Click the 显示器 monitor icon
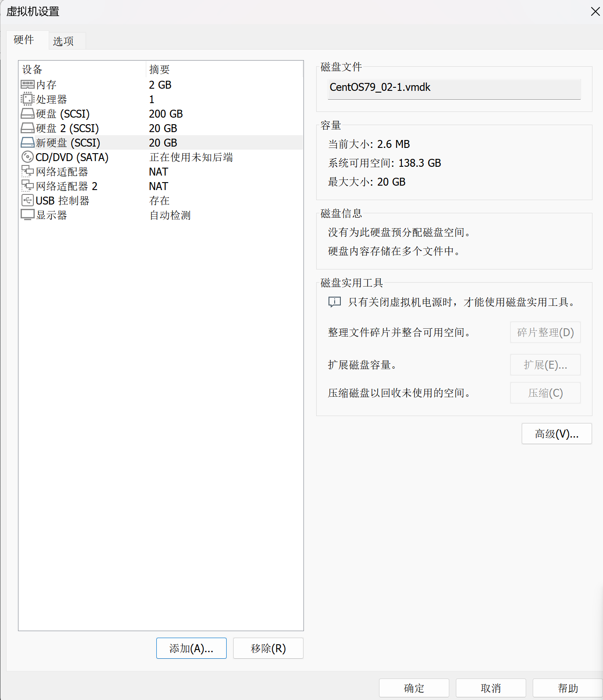This screenshot has height=700, width=603. 28,215
